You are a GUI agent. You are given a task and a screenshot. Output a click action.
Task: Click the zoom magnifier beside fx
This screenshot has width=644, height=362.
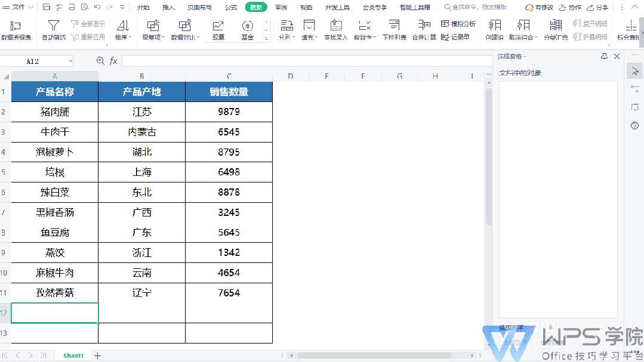coord(100,61)
